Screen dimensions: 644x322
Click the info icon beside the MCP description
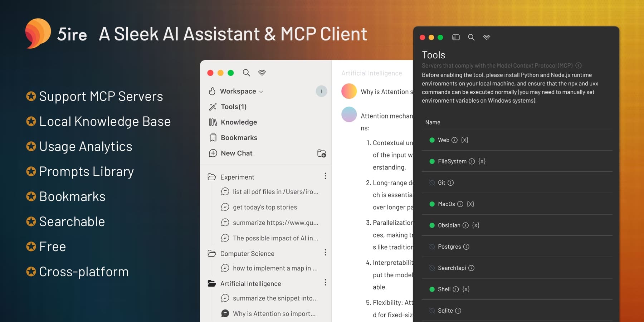pyautogui.click(x=579, y=65)
